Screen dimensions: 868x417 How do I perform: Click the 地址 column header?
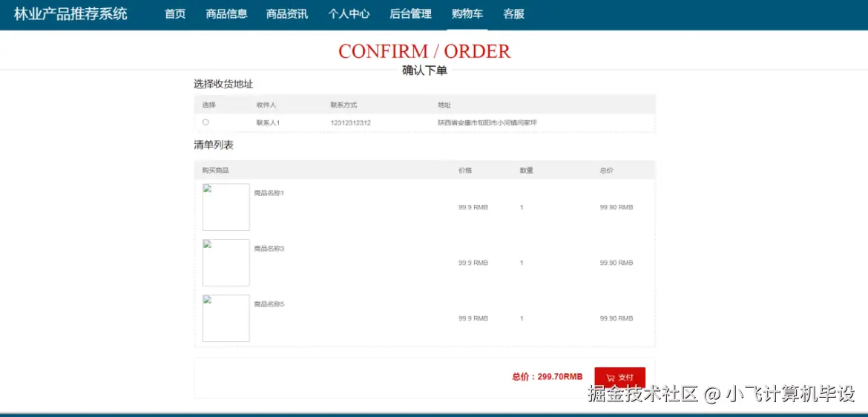[444, 105]
